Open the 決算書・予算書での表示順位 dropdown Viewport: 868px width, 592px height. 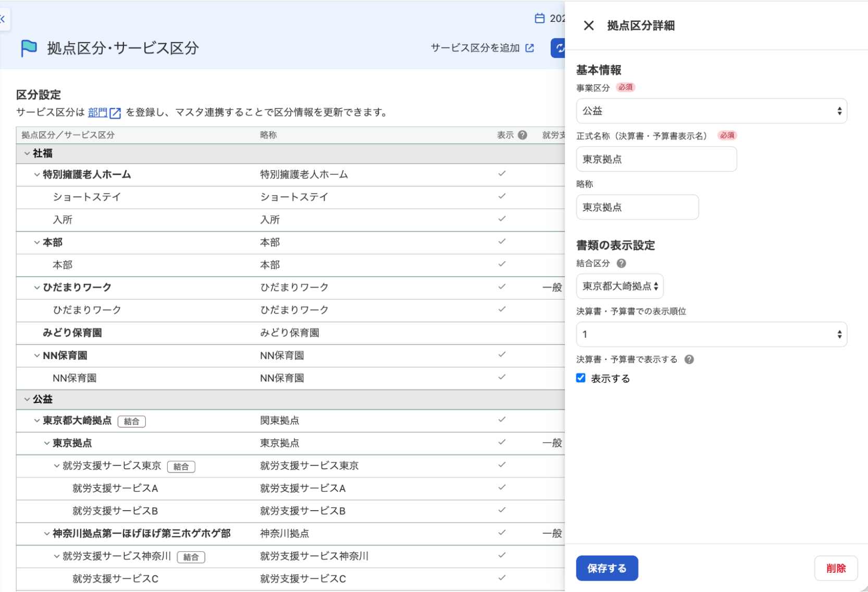point(711,334)
